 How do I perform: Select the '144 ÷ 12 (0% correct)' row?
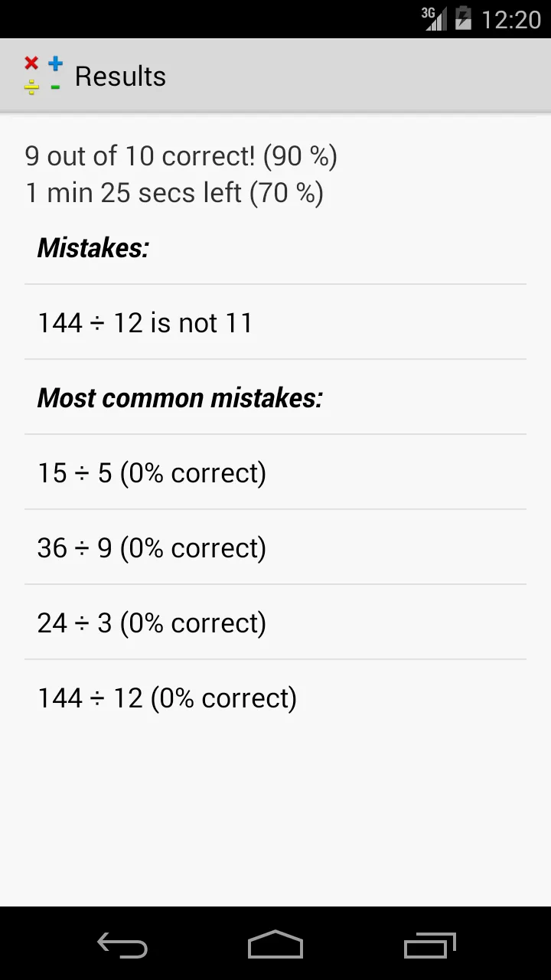point(275,697)
